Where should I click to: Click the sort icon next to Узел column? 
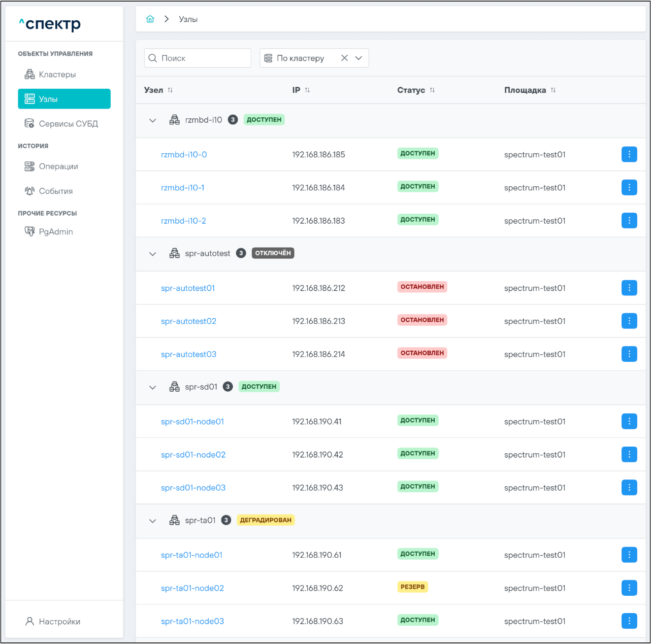point(170,90)
